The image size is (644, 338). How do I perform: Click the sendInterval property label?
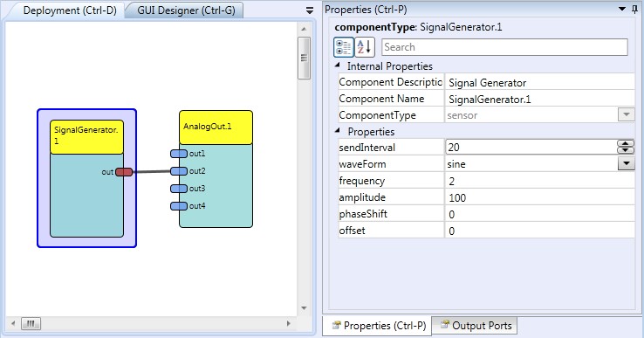pos(367,148)
